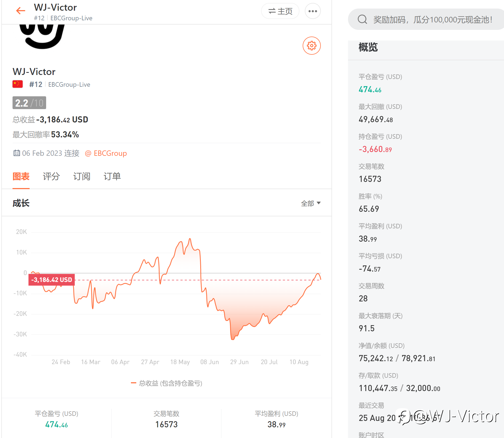Click the 平均盈利 value 38.99 in overview
The width and height of the screenshot is (504, 438).
368,239
